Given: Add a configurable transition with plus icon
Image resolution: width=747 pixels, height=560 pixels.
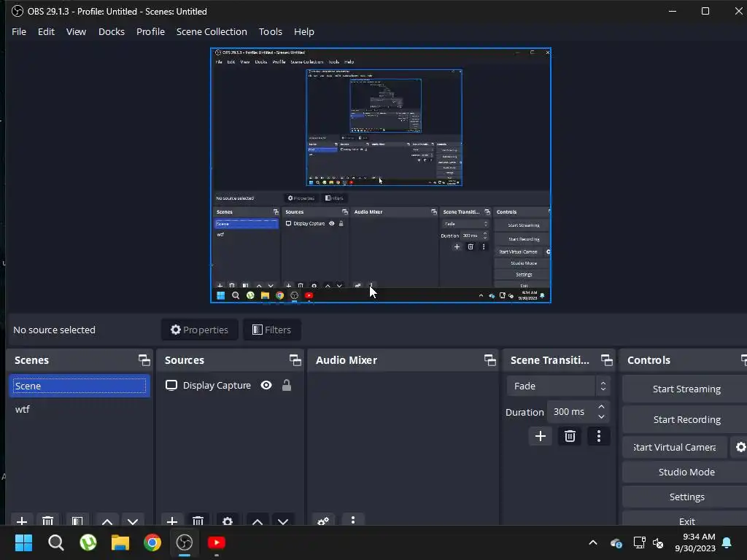Looking at the screenshot, I should point(541,436).
